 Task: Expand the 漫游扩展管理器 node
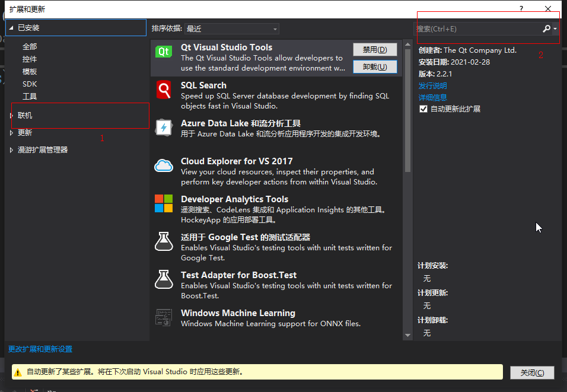tap(11, 149)
